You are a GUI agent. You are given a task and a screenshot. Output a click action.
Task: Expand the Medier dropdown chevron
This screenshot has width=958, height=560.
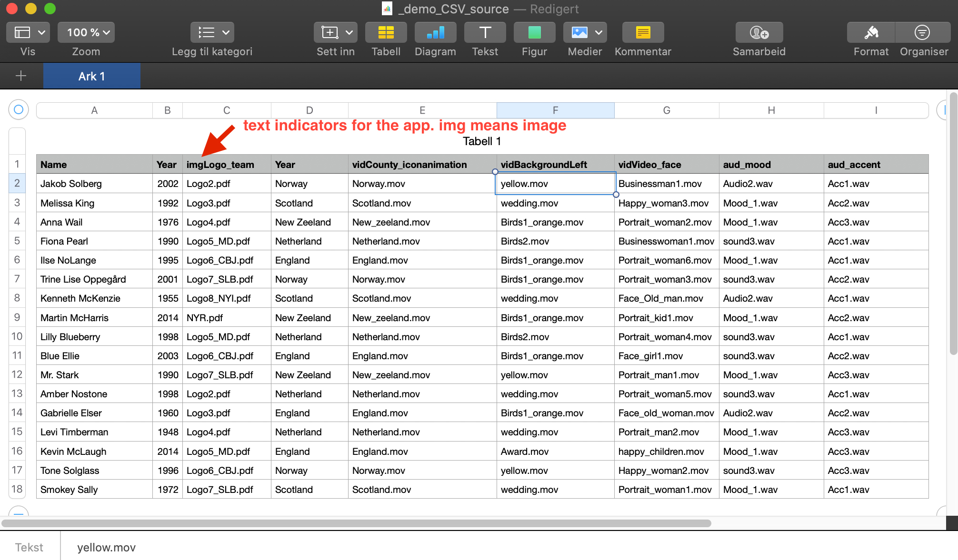(599, 32)
